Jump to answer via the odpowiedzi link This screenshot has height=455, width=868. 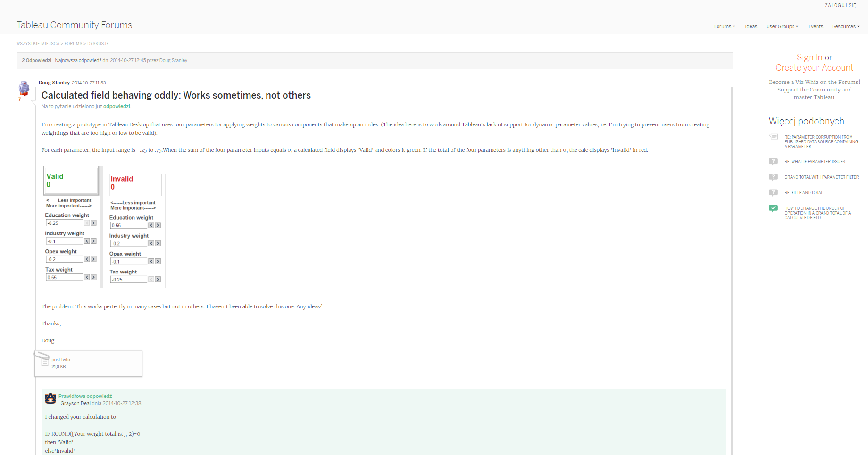[117, 107]
